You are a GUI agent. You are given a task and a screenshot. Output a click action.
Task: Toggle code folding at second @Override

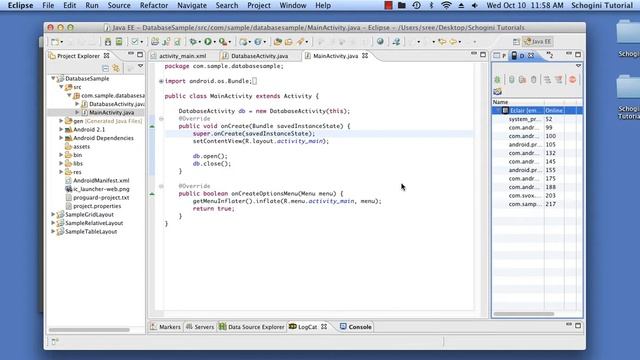161,186
